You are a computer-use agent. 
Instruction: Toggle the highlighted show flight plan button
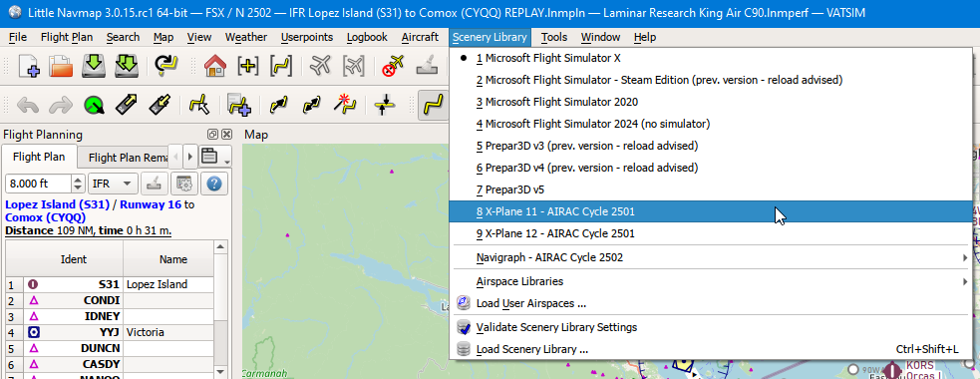434,104
